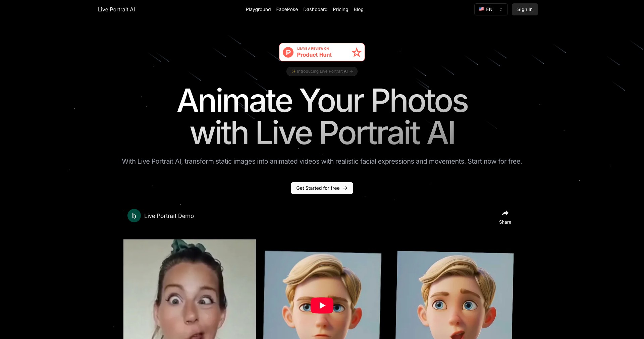Click Get Started for free button
Image resolution: width=644 pixels, height=339 pixels.
click(322, 188)
